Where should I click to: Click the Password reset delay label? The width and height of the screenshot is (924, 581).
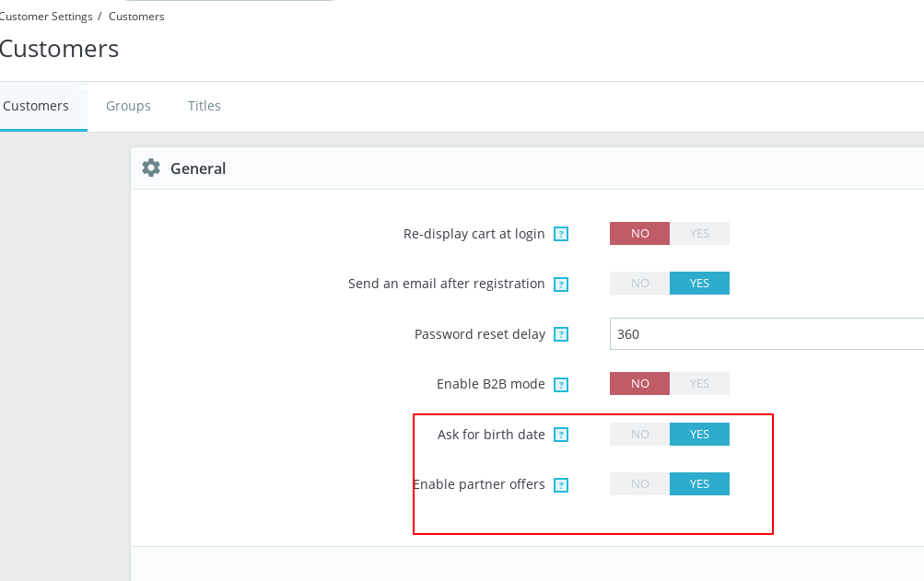480,334
